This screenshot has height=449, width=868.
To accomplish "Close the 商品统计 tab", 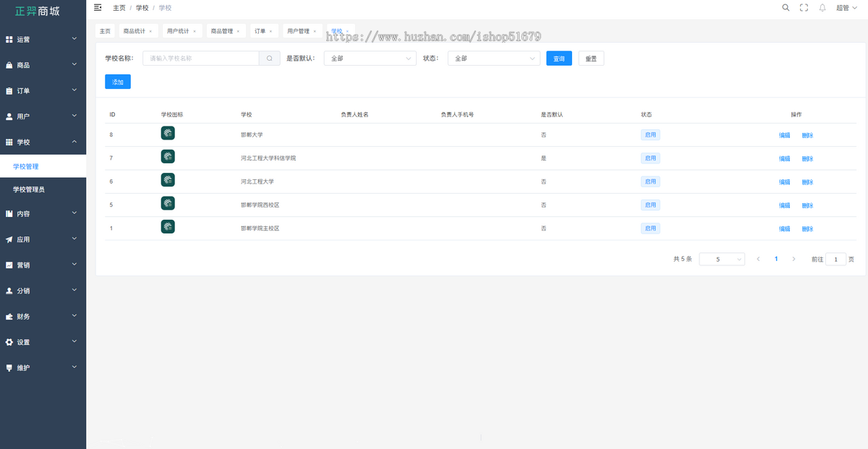I will 150,32.
